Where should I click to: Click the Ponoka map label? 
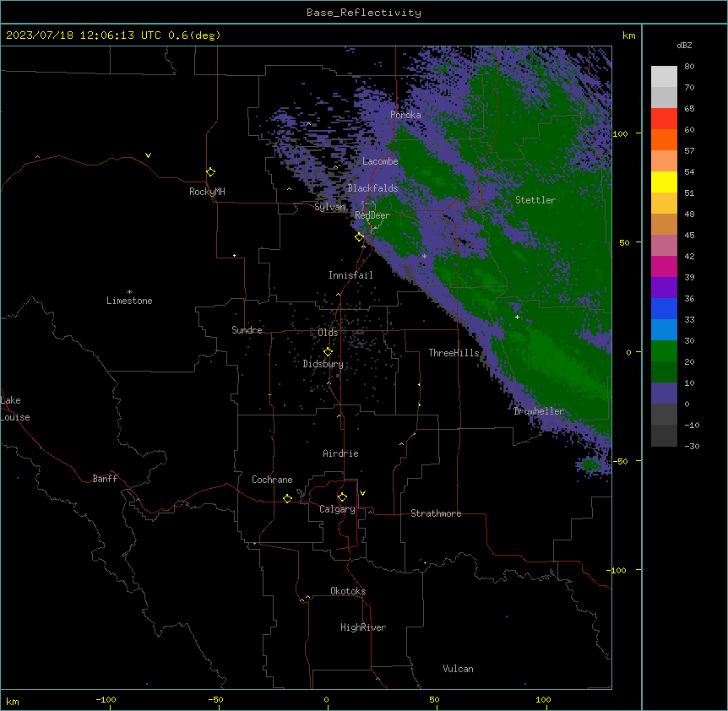coord(405,115)
